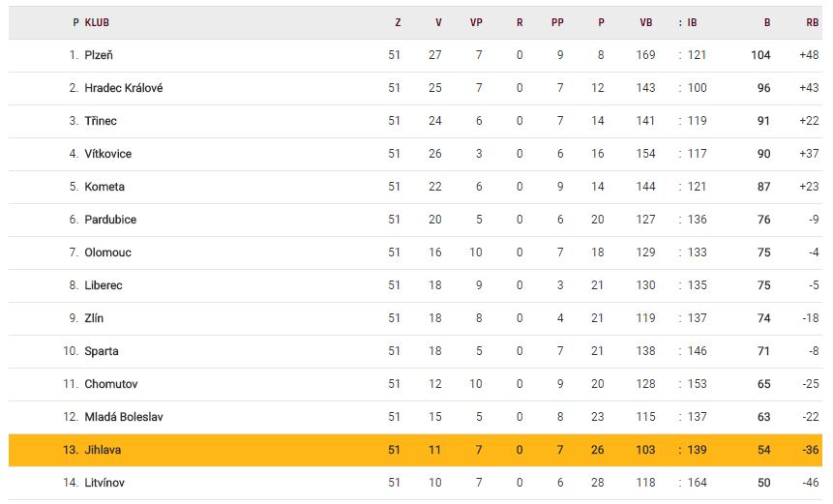Click the VP column header

pos(476,22)
